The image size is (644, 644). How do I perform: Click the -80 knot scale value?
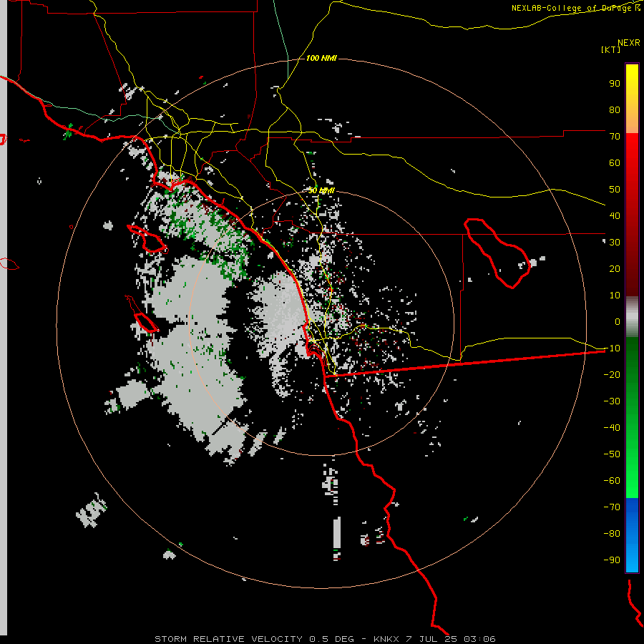(x=612, y=534)
